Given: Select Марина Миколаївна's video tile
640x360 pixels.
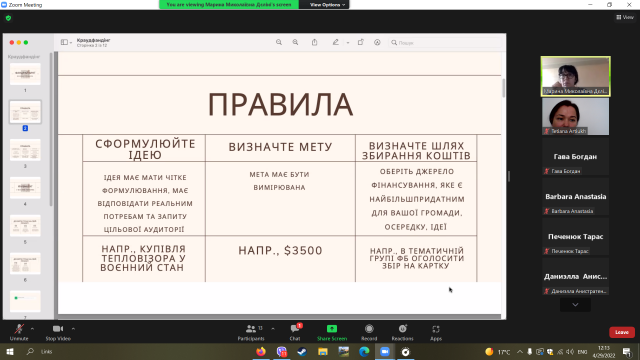Looking at the screenshot, I should (x=576, y=76).
